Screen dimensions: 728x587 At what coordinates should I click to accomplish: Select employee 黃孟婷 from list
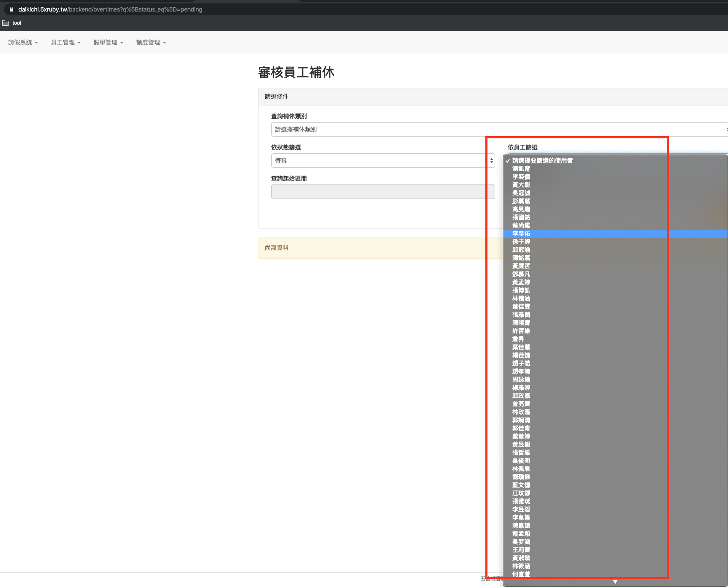tap(615, 282)
